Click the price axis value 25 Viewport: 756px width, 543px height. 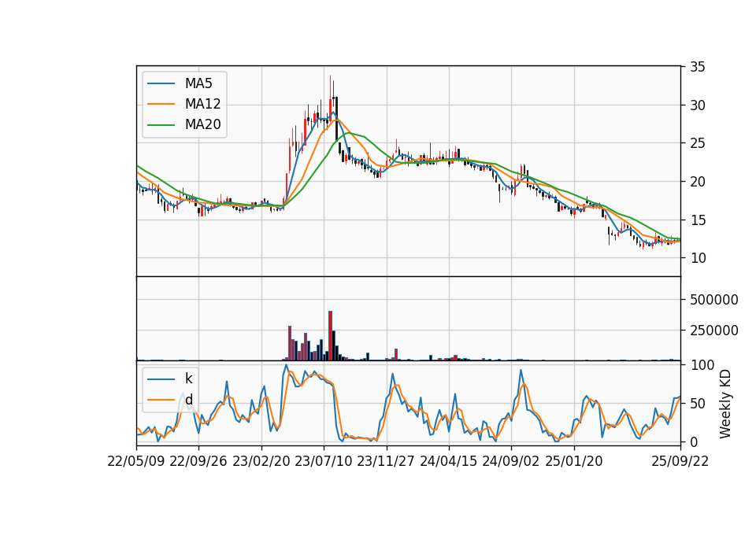click(697, 143)
